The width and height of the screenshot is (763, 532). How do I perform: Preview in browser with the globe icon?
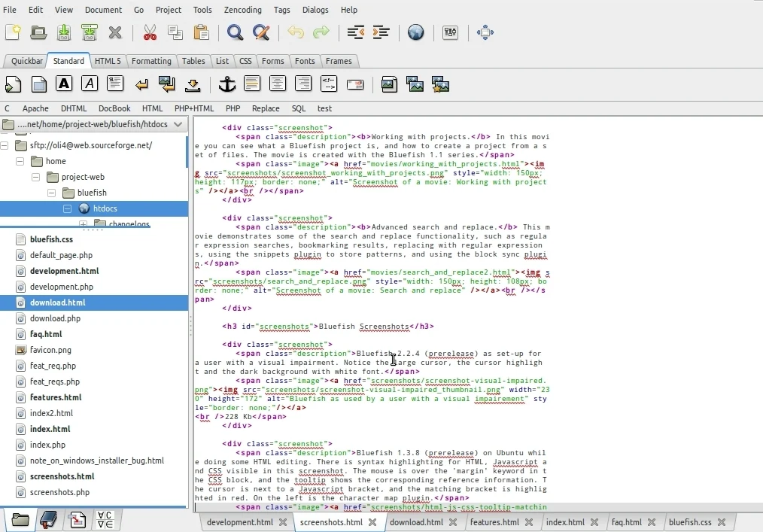(x=415, y=32)
